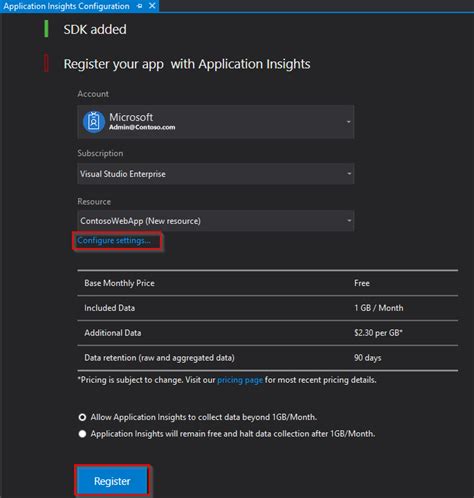The width and height of the screenshot is (474, 498).
Task: Click the Base Monthly Price row label
Action: [x=119, y=283]
